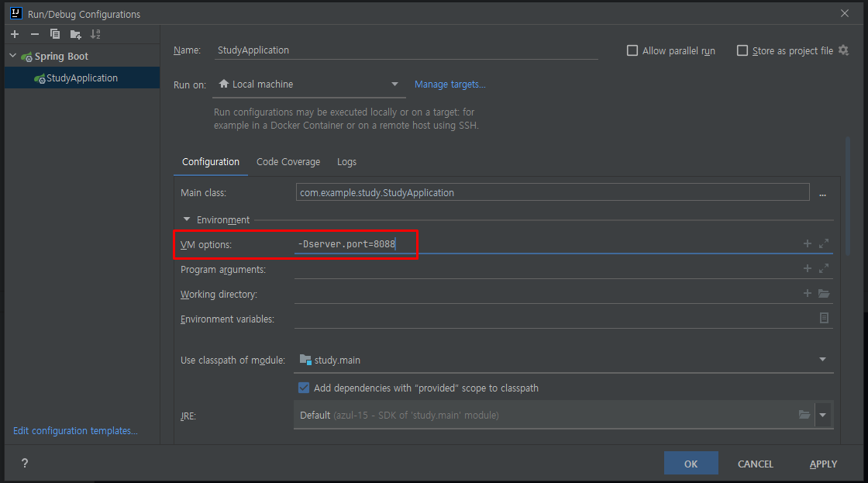Switch to Code Coverage tab

click(x=288, y=162)
